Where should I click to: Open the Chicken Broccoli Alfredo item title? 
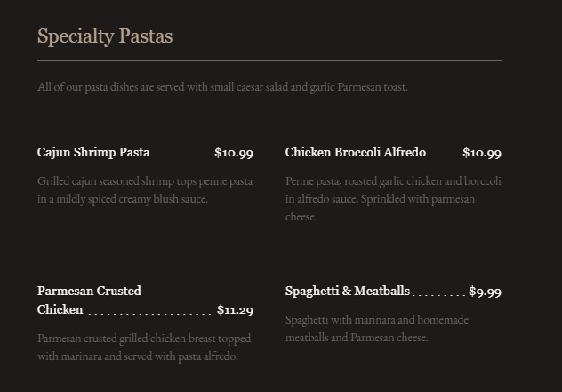[x=355, y=153]
